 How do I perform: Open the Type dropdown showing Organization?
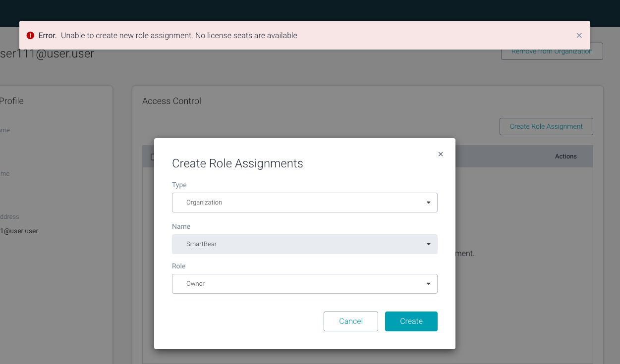pos(305,202)
